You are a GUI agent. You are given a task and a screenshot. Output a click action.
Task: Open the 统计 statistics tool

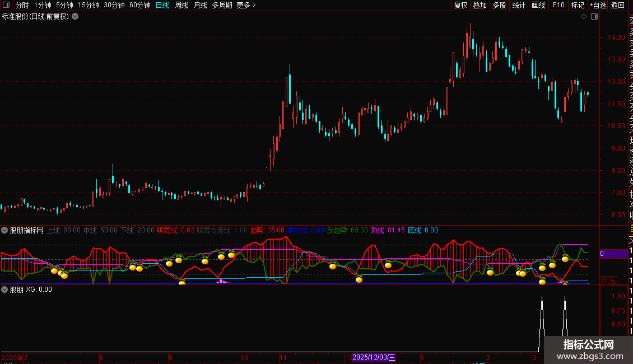pyautogui.click(x=519, y=5)
